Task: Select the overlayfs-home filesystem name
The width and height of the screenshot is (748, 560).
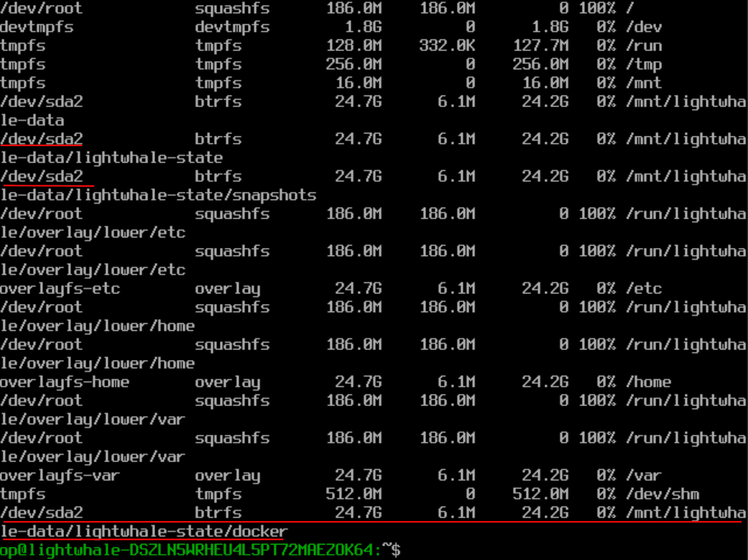Action: (65, 382)
